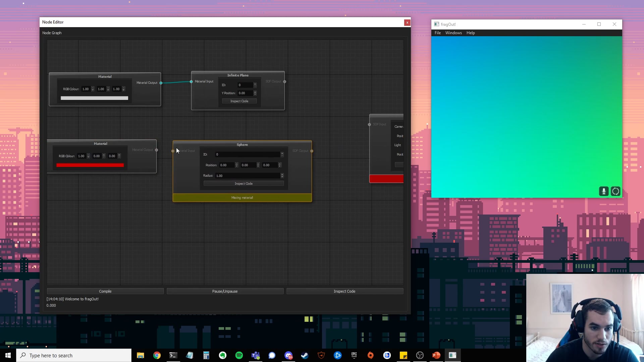644x362 pixels.
Task: Click the Windows taskbar search box
Action: 74,355
